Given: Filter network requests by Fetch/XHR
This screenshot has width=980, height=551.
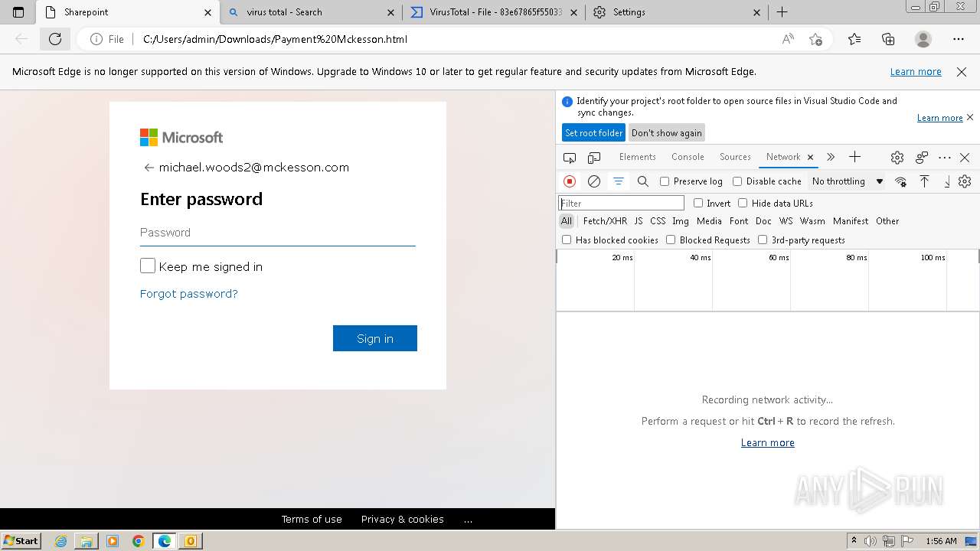Looking at the screenshot, I should pyautogui.click(x=605, y=221).
